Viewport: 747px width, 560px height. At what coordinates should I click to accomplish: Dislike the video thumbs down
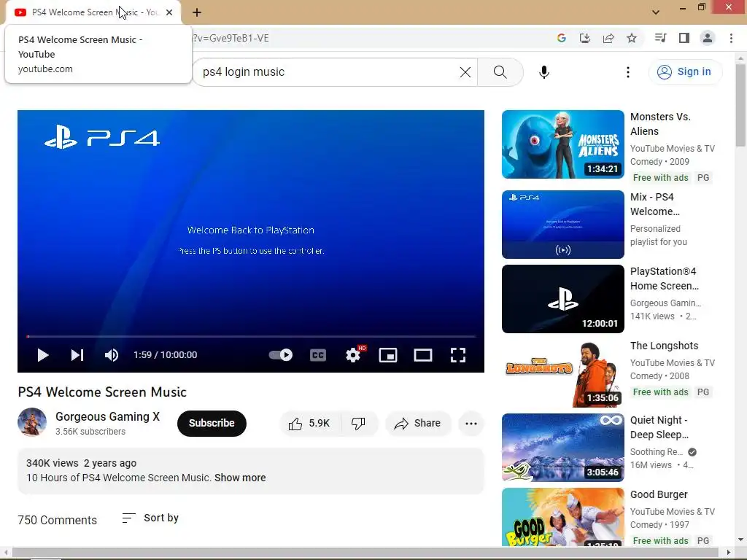tap(358, 424)
